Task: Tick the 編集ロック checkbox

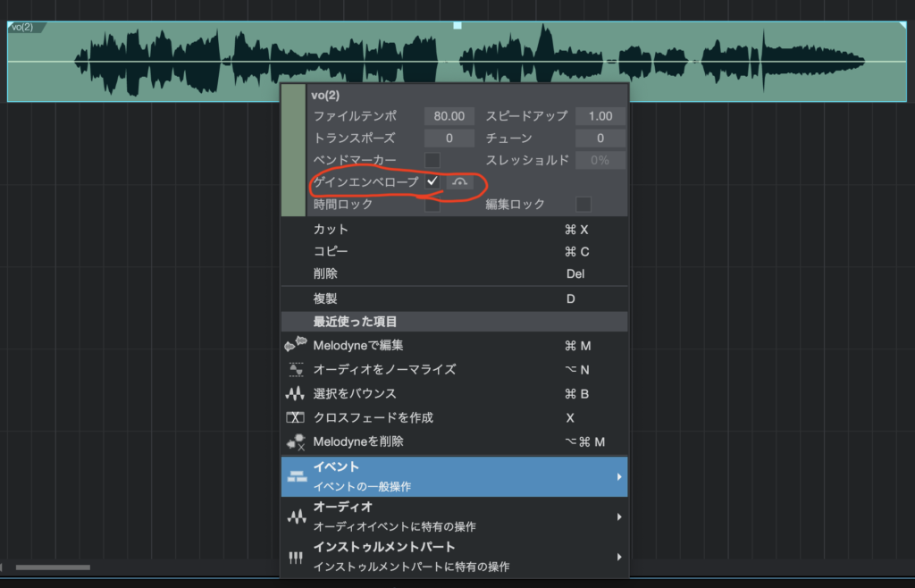Action: point(583,204)
